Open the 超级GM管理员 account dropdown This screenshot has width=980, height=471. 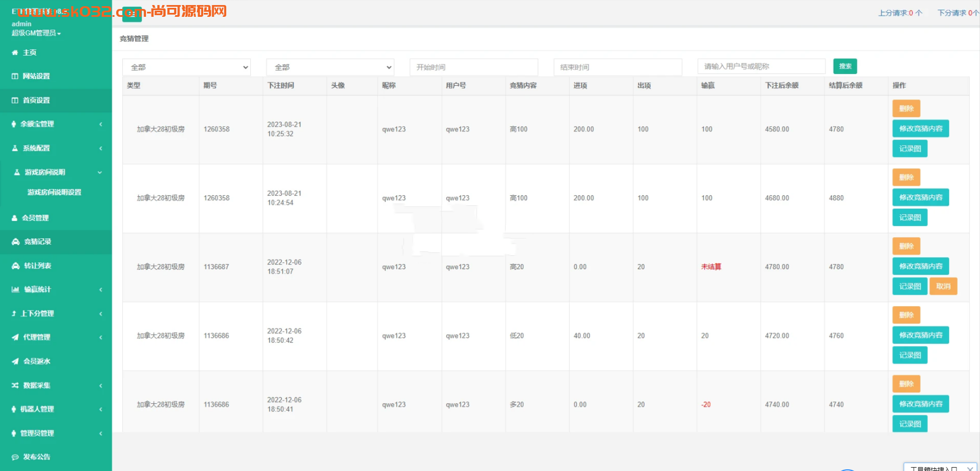(x=36, y=33)
